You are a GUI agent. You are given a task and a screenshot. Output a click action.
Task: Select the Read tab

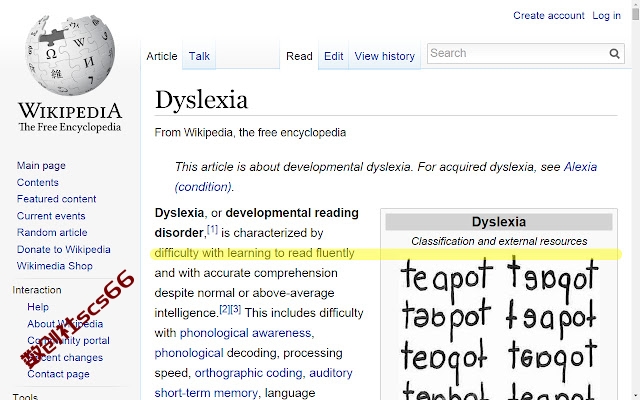[x=299, y=56]
